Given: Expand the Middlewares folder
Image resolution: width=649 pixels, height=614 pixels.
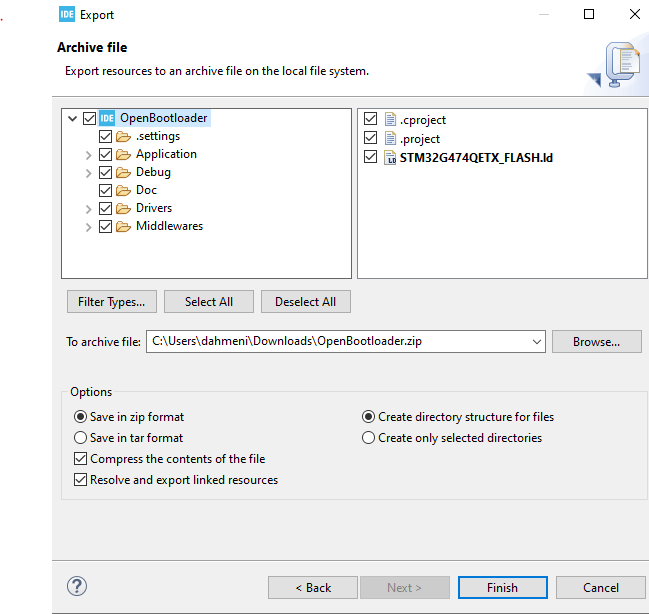Looking at the screenshot, I should tap(88, 227).
